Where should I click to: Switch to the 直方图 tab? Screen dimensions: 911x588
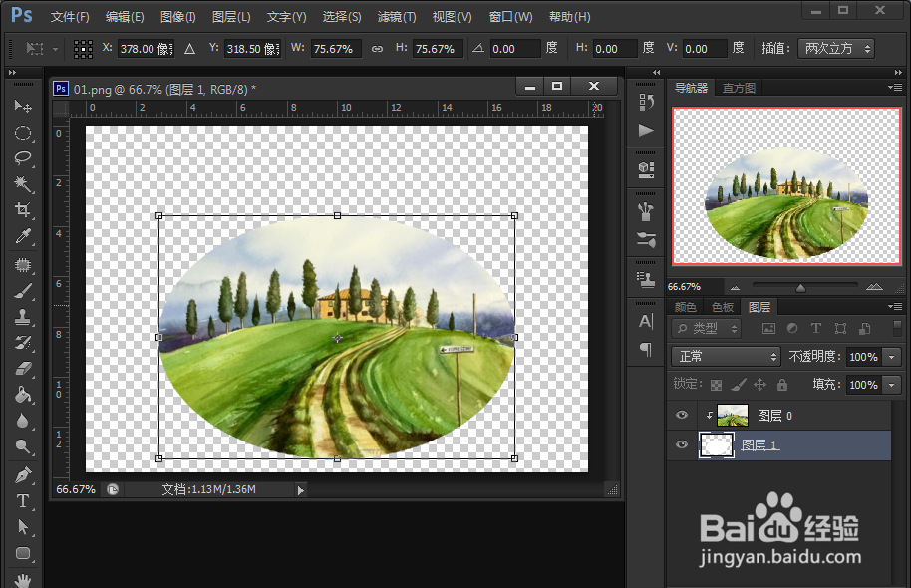739,88
